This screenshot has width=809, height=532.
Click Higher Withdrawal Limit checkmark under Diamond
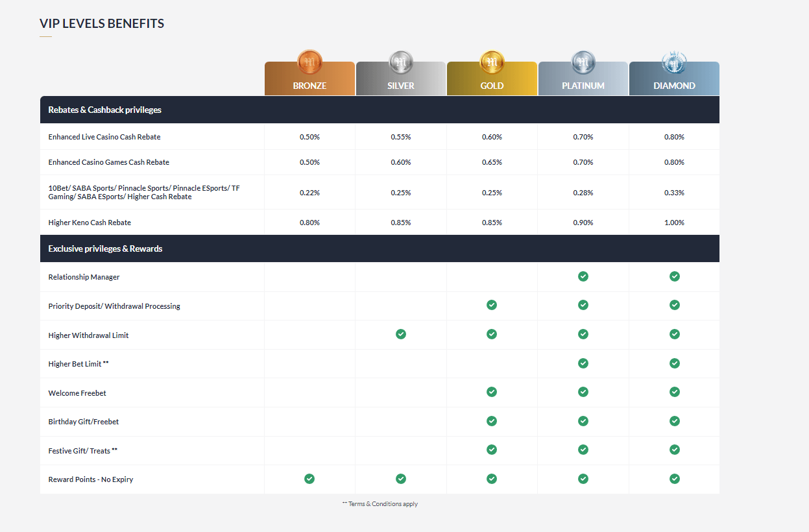click(675, 334)
